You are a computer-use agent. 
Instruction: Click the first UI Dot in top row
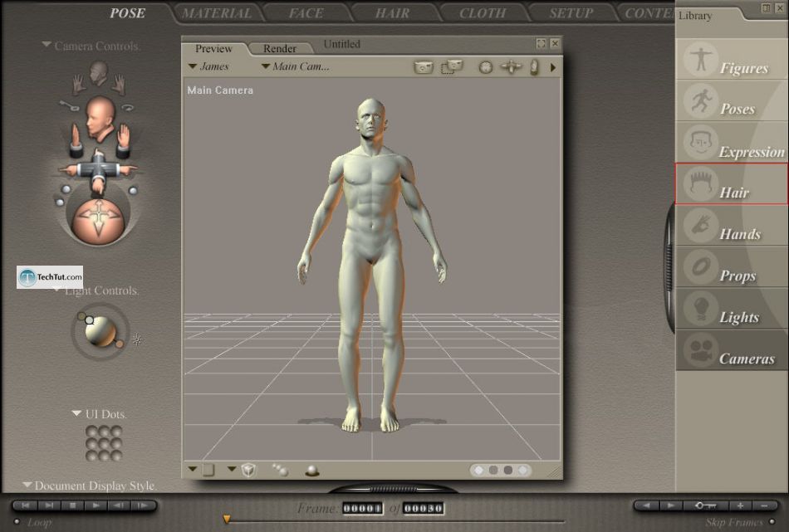click(x=91, y=431)
